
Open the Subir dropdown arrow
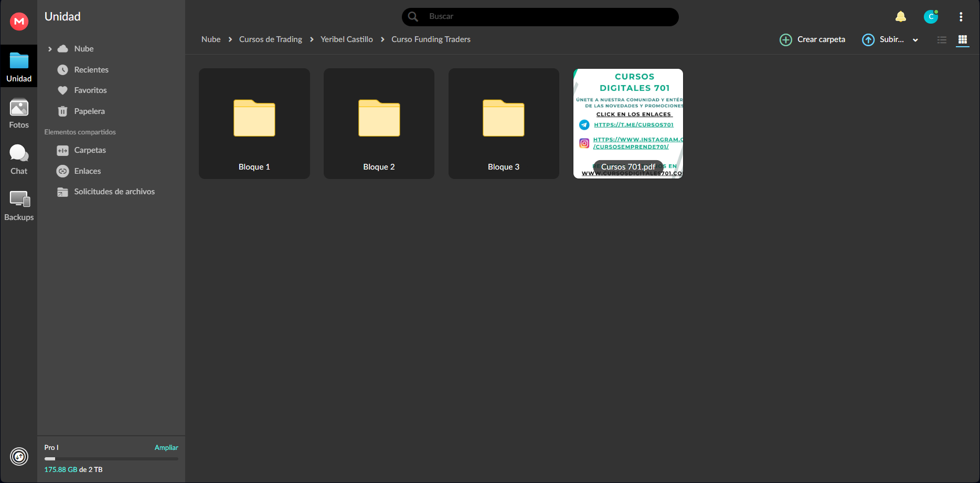915,40
